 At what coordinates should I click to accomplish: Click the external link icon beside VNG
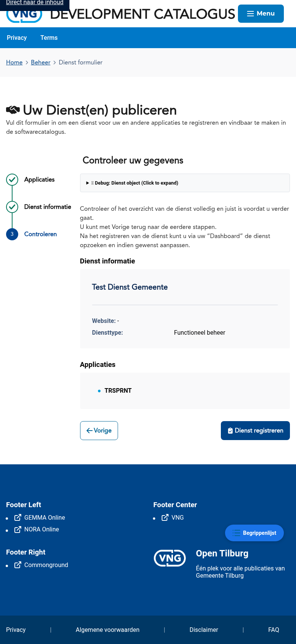tap(165, 518)
